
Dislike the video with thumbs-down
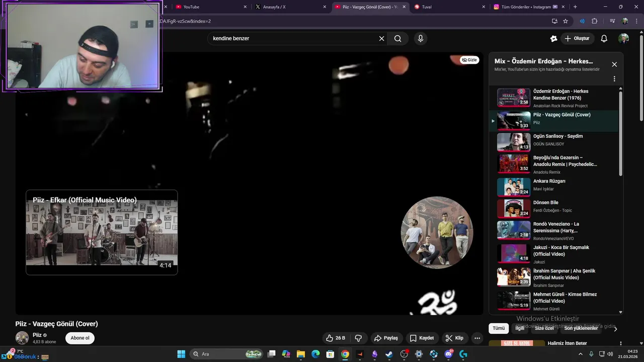tap(359, 338)
